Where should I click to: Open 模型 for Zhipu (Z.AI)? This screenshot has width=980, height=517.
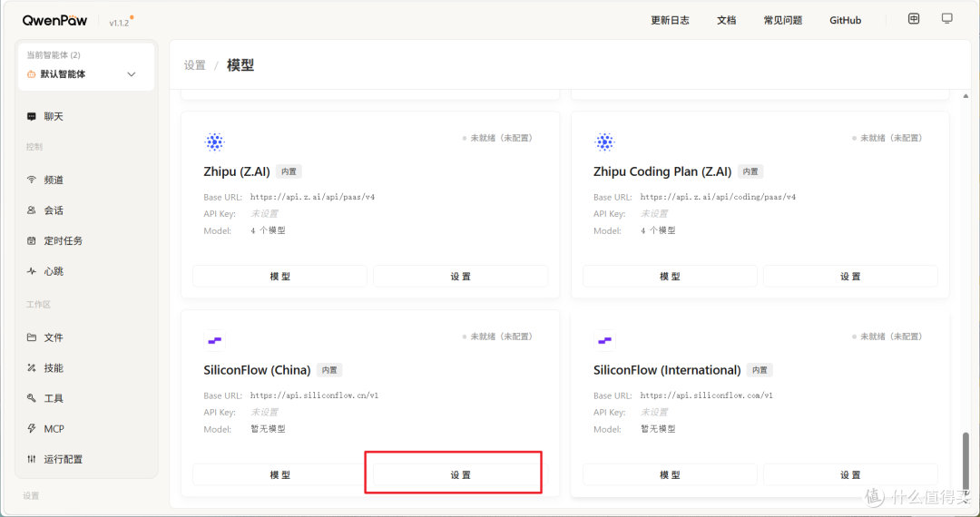pos(280,276)
